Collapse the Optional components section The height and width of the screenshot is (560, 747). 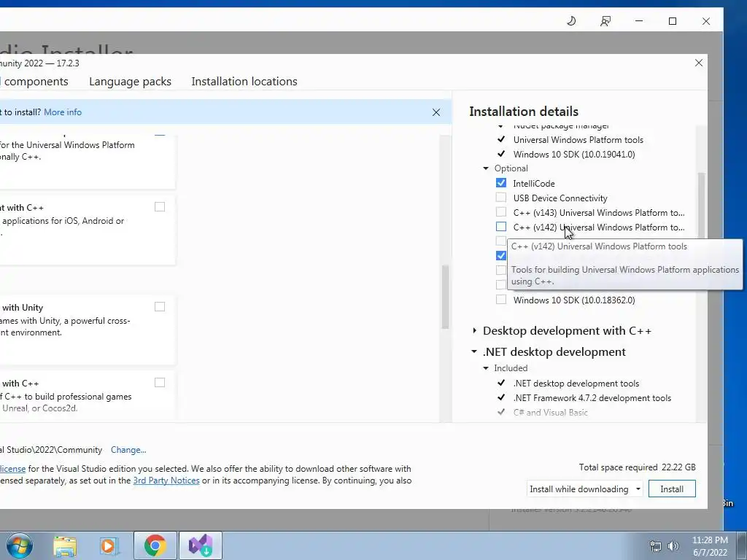[x=486, y=168]
